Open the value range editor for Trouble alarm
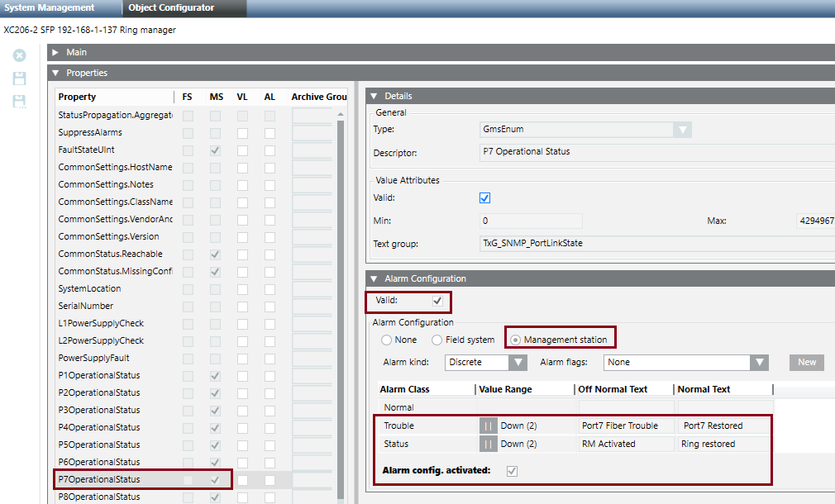The width and height of the screenshot is (835, 504). tap(487, 425)
